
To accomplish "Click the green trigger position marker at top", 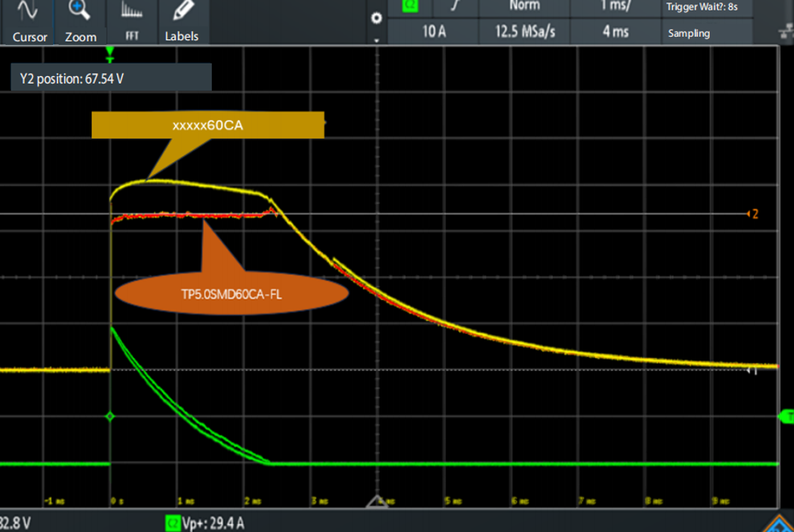I will 110,54.
